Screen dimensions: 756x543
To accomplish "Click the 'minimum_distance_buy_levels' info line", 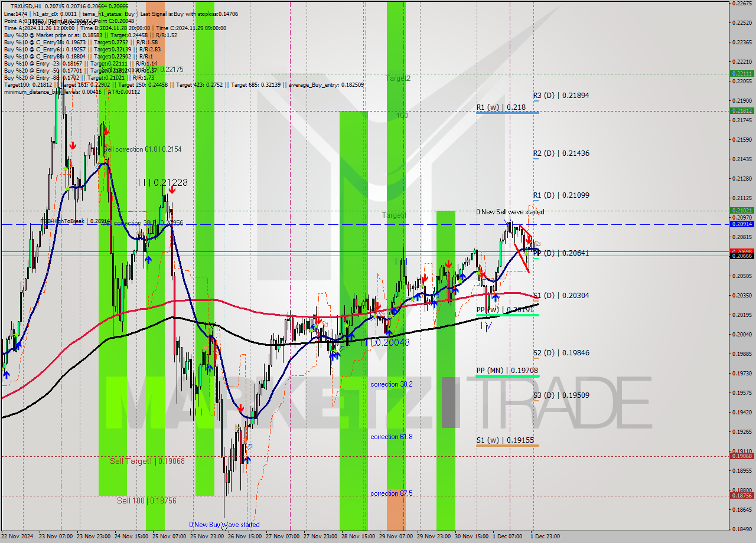I will (72, 91).
